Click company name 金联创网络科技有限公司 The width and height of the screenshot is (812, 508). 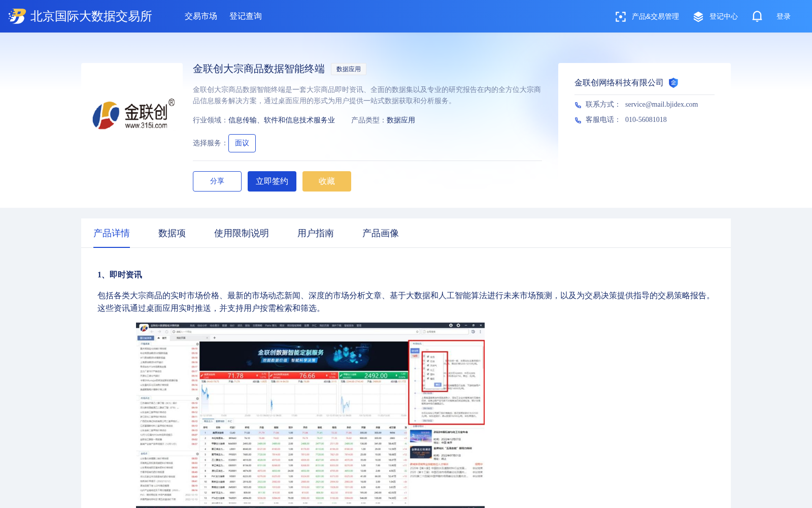[619, 83]
